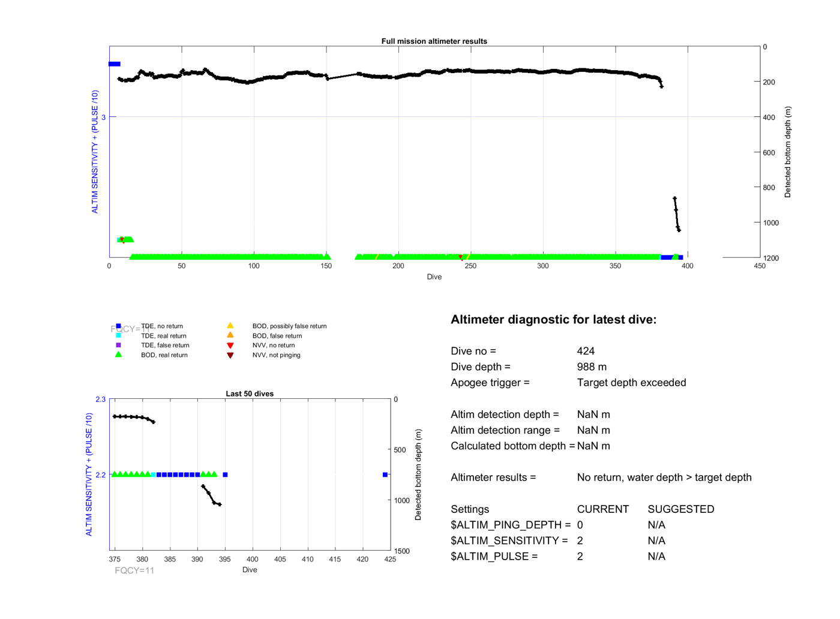The width and height of the screenshot is (840, 619).
Task: Click the '2.2' y-axis tick on Last 50 dives plot
Action: pos(100,475)
